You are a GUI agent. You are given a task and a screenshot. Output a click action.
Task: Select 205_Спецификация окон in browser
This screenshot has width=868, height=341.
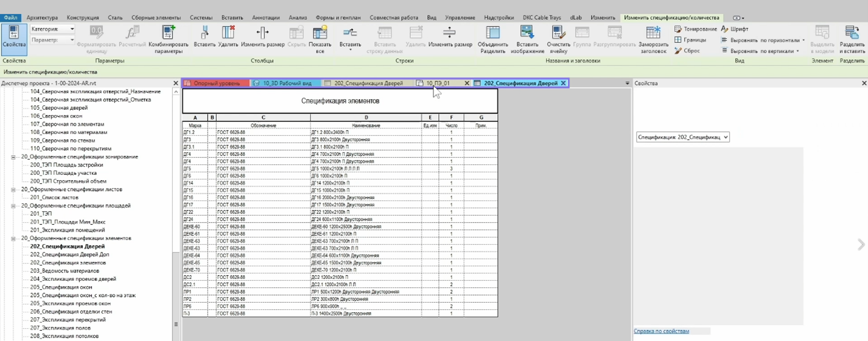coord(61,287)
